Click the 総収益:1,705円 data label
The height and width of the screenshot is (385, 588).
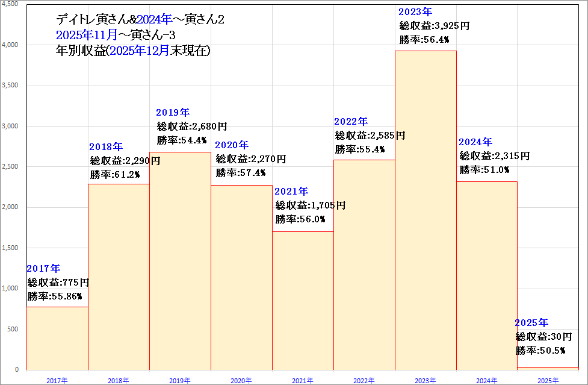pyautogui.click(x=311, y=205)
